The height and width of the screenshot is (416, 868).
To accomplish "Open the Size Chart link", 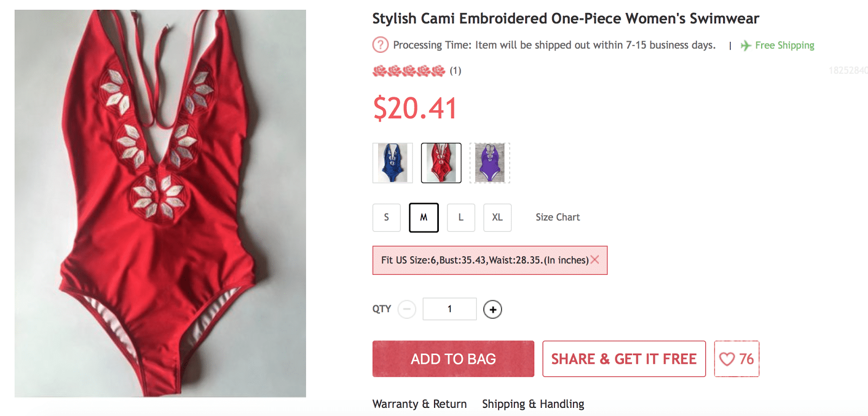I will [558, 217].
